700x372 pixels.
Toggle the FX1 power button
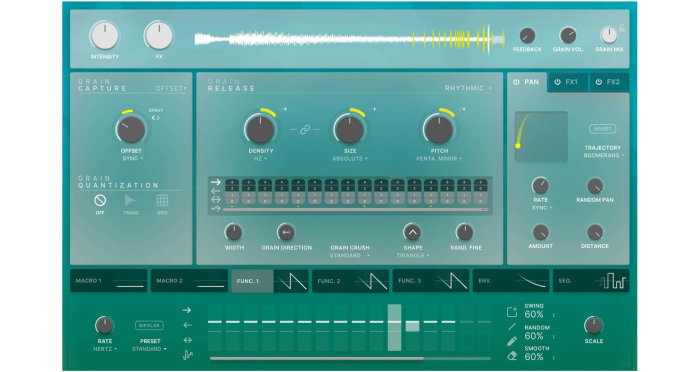click(557, 82)
